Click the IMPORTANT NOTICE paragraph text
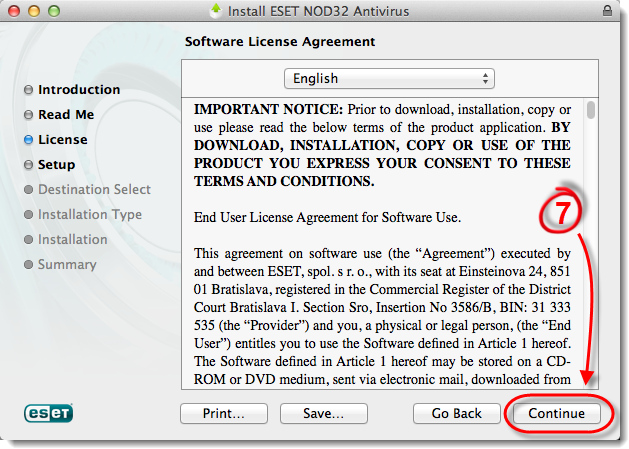 [x=382, y=145]
